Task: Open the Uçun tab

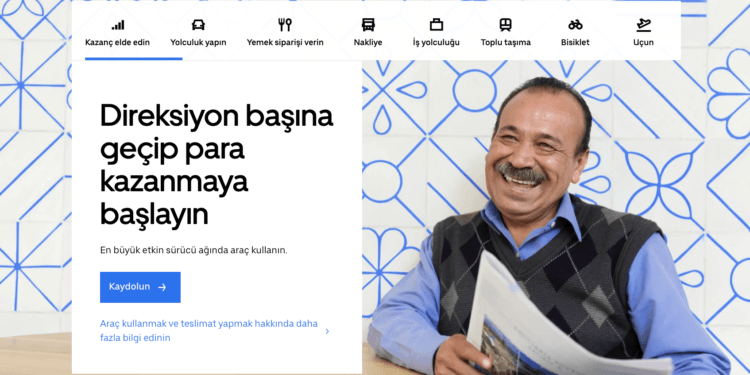Action: 643,43
